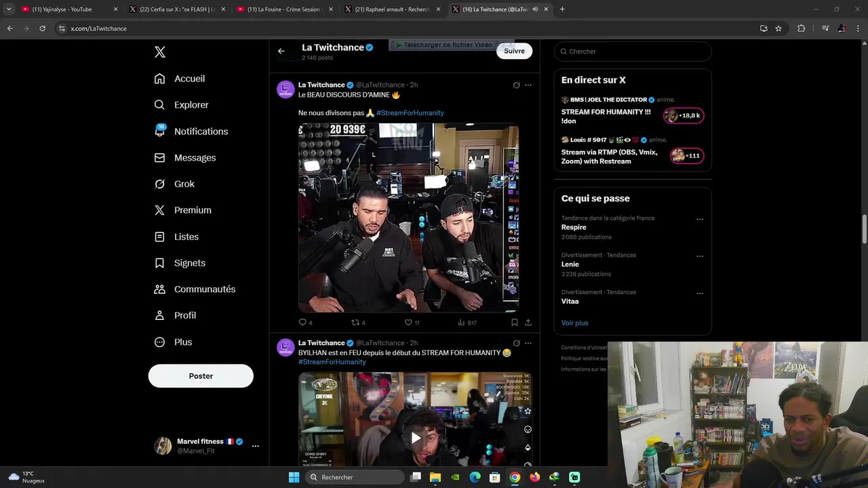Go back with profile header arrow
Screen dimensions: 868x488
[x=281, y=51]
